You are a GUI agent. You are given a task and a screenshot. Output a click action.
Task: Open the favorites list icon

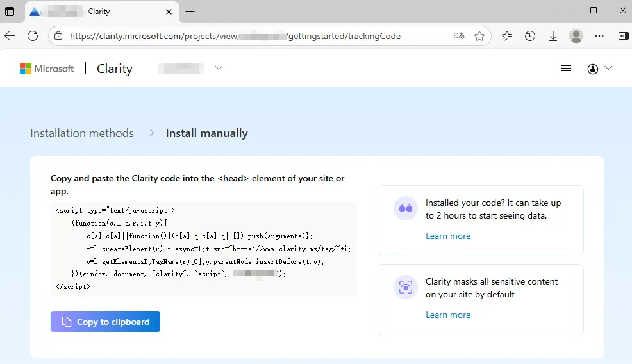[x=507, y=36]
